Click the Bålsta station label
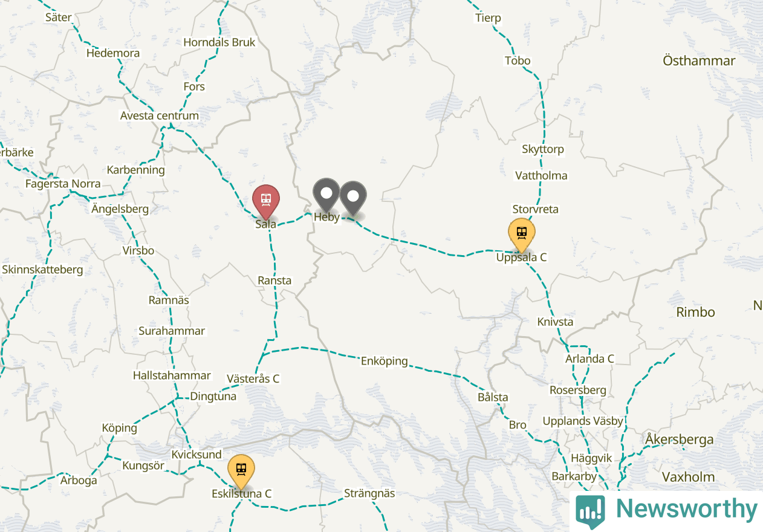This screenshot has width=763, height=532. pos(493,397)
